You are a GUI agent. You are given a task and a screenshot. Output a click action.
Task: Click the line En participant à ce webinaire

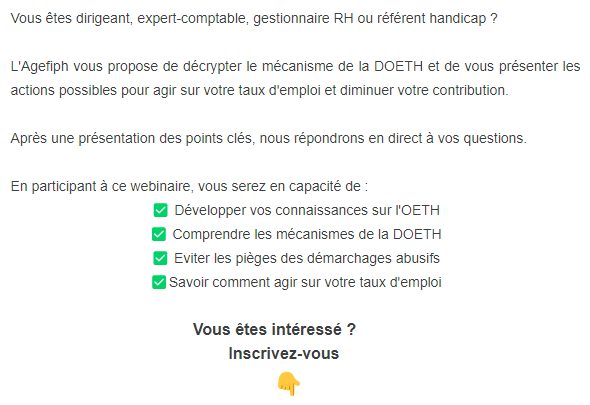189,186
